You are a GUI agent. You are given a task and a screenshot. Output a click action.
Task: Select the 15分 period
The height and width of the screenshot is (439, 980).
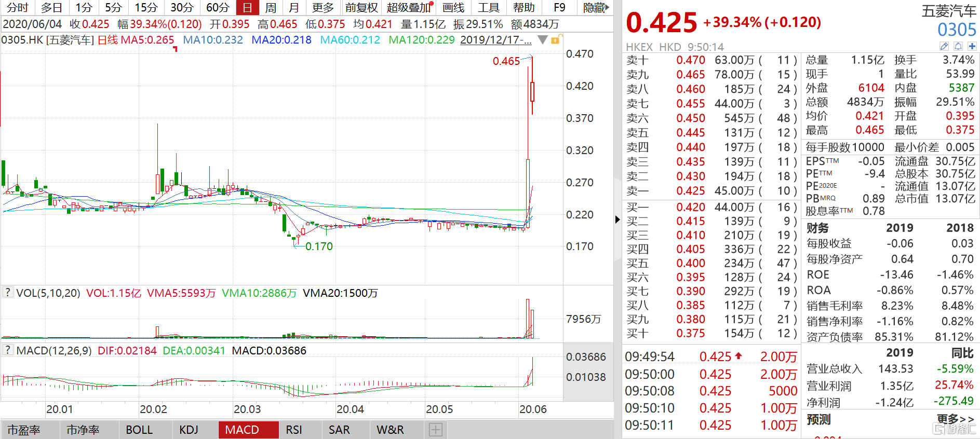point(146,7)
